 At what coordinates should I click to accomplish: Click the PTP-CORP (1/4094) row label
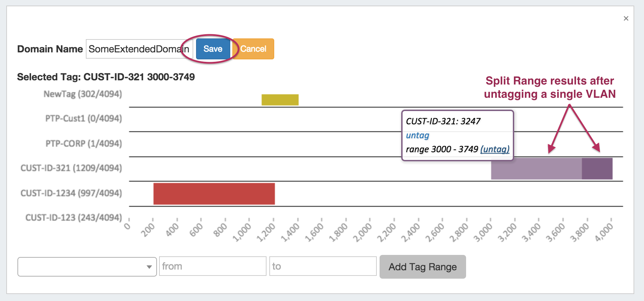pyautogui.click(x=84, y=144)
